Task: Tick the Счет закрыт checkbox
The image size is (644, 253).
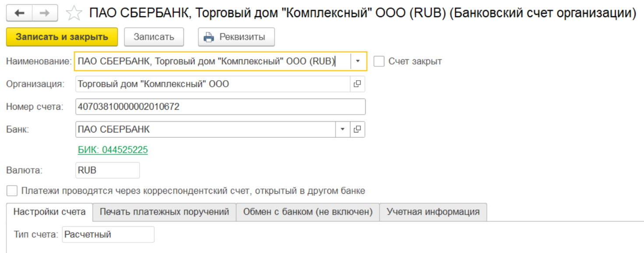Action: tap(379, 61)
